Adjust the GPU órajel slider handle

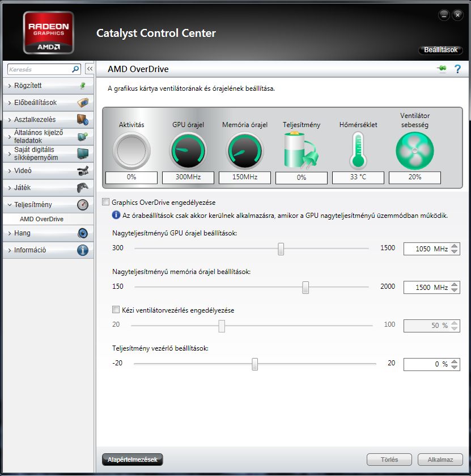pos(281,249)
